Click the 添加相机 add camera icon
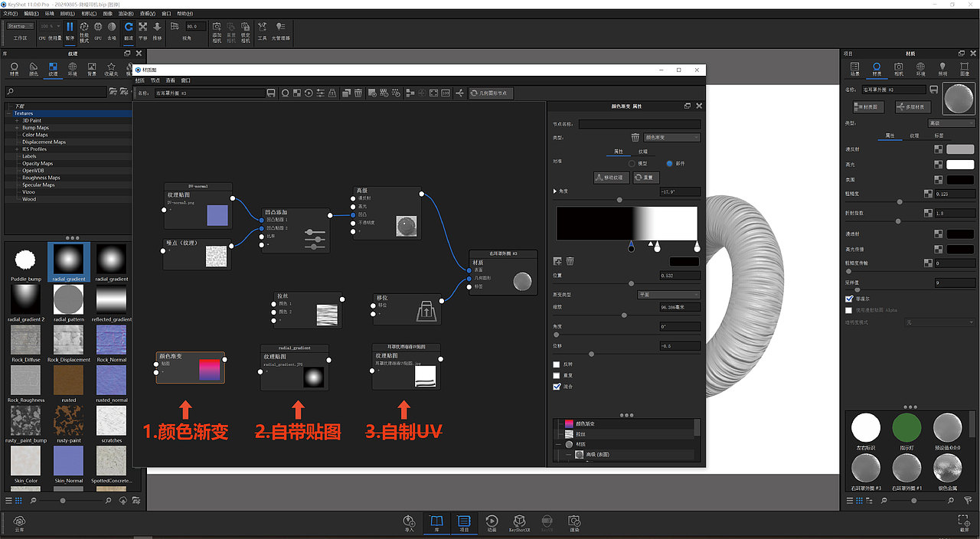Viewport: 980px width, 539px height. tap(217, 27)
